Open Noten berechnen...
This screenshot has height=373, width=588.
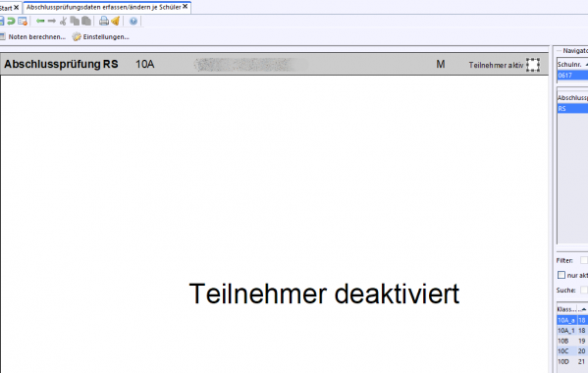36,36
